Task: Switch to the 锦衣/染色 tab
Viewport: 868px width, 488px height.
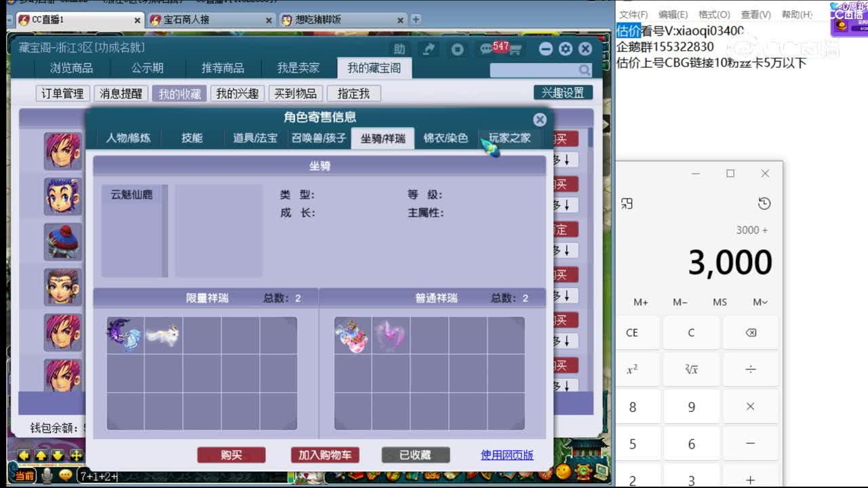Action: click(446, 138)
